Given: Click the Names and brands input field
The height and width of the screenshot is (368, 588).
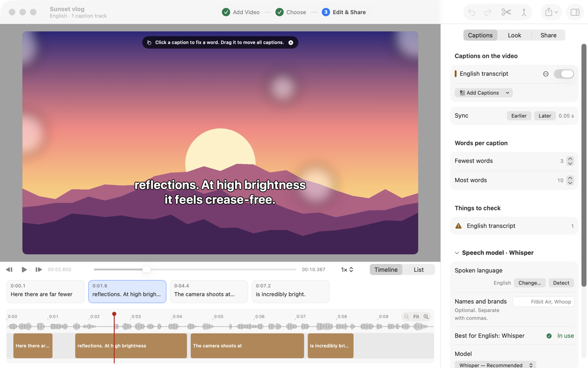Looking at the screenshot, I should coord(543,302).
